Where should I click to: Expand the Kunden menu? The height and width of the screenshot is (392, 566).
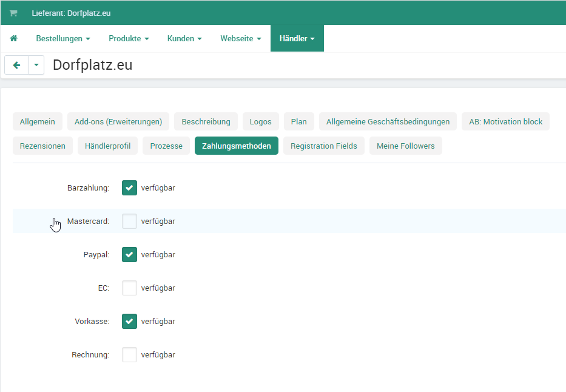pyautogui.click(x=184, y=38)
